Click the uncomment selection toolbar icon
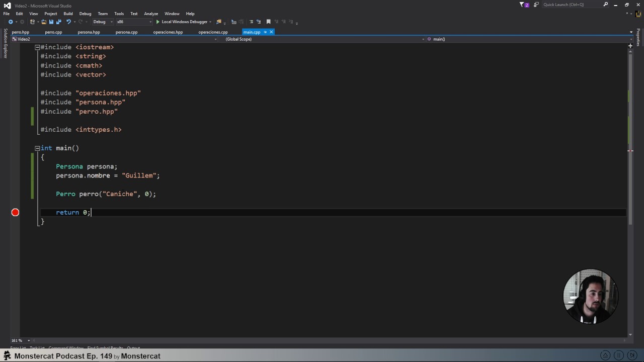 click(259, 22)
